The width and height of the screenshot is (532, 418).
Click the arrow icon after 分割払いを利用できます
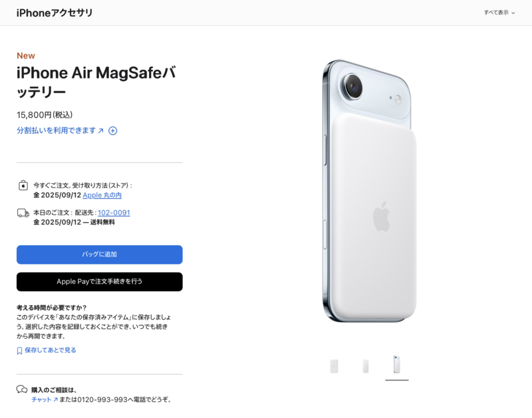click(x=101, y=131)
